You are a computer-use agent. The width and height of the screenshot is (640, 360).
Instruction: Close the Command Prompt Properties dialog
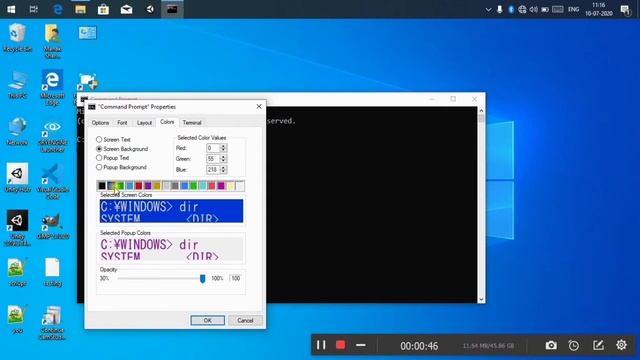pyautogui.click(x=259, y=107)
